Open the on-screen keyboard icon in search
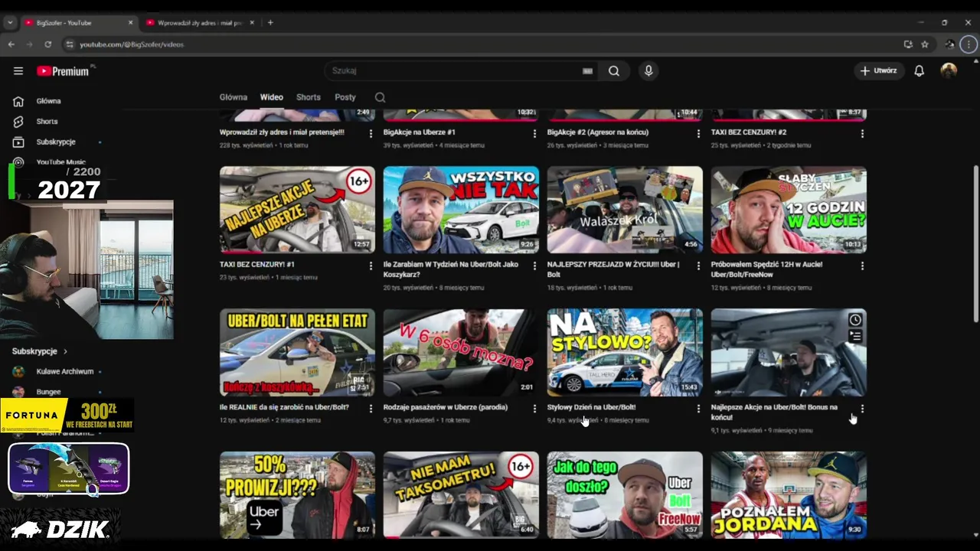 587,71
